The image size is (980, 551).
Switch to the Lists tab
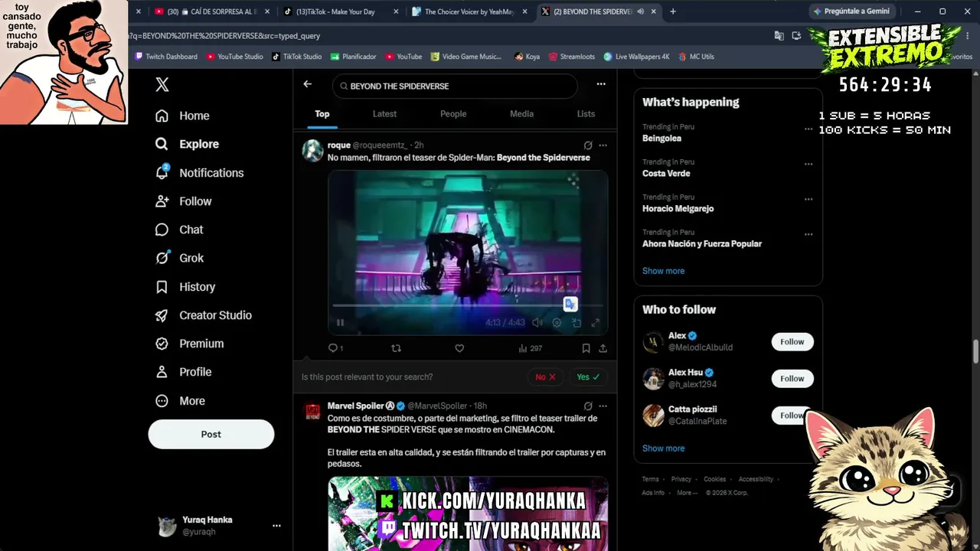(586, 114)
